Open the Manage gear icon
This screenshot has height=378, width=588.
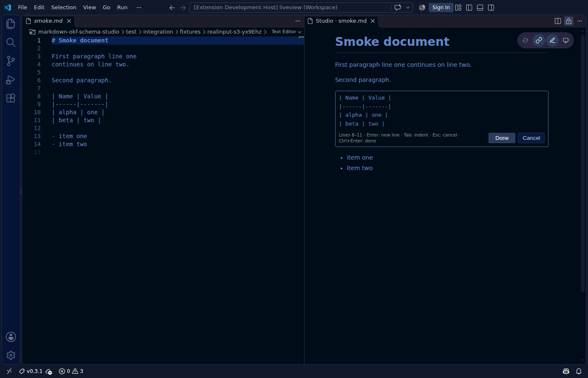tap(11, 355)
